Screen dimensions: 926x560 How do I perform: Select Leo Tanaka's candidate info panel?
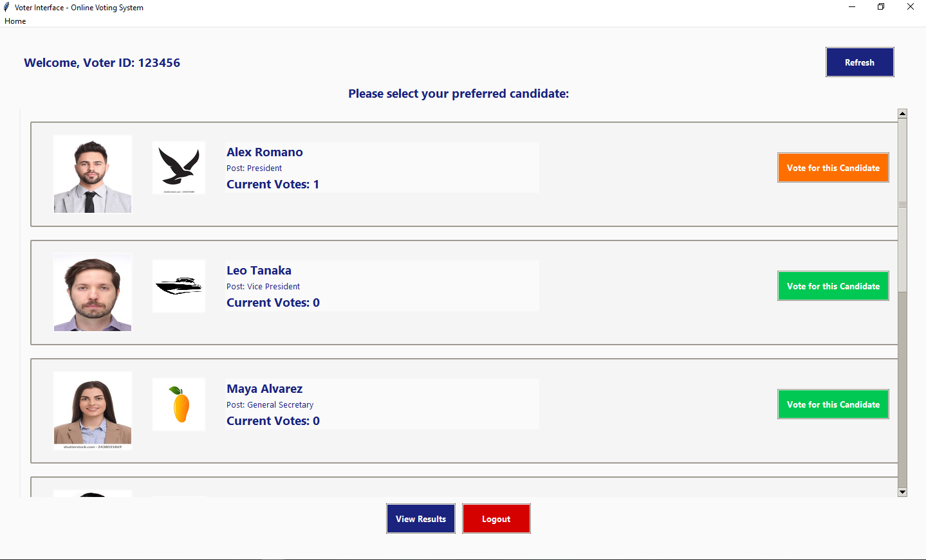[382, 285]
